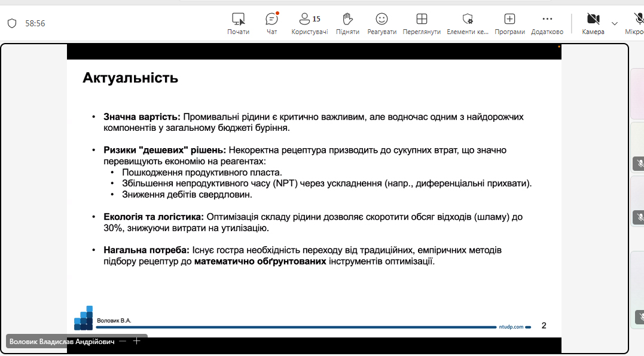Image resolution: width=644 pixels, height=356 pixels.
Task: Open the Елементи керування controls icon
Action: click(468, 23)
